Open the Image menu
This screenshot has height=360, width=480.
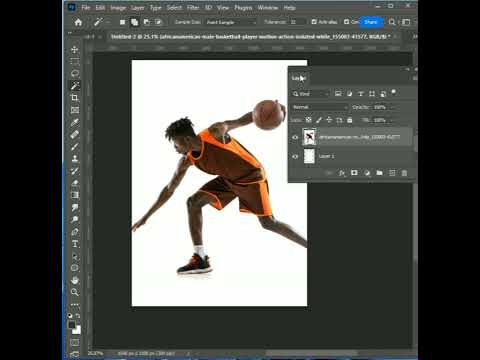coord(118,7)
